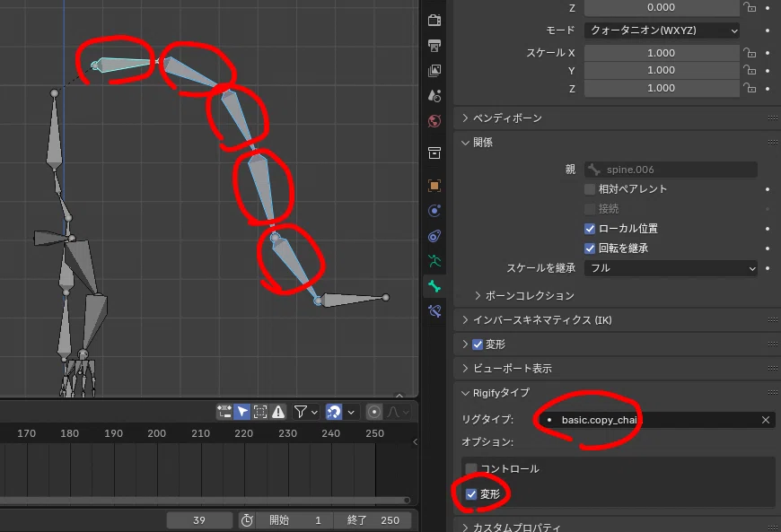Uncheck the ローカル位置 checkbox

[x=590, y=229]
